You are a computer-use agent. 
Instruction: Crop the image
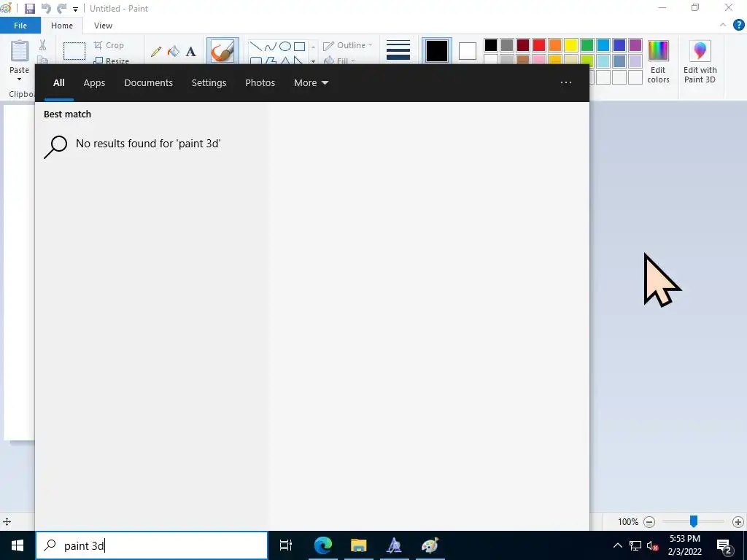(x=109, y=45)
